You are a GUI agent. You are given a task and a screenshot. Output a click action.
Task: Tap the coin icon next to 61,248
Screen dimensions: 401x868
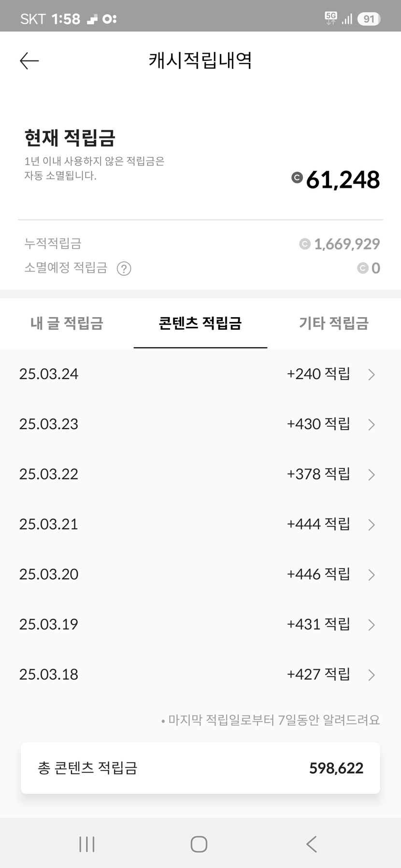click(x=297, y=178)
